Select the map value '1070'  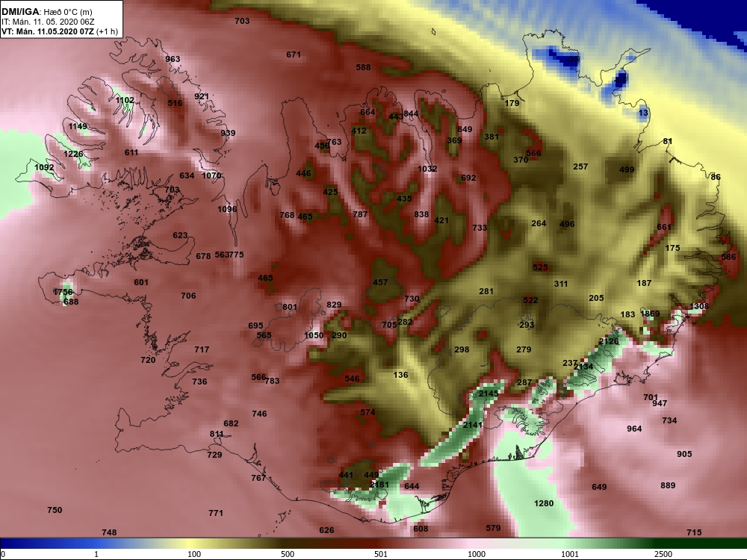[x=211, y=175]
